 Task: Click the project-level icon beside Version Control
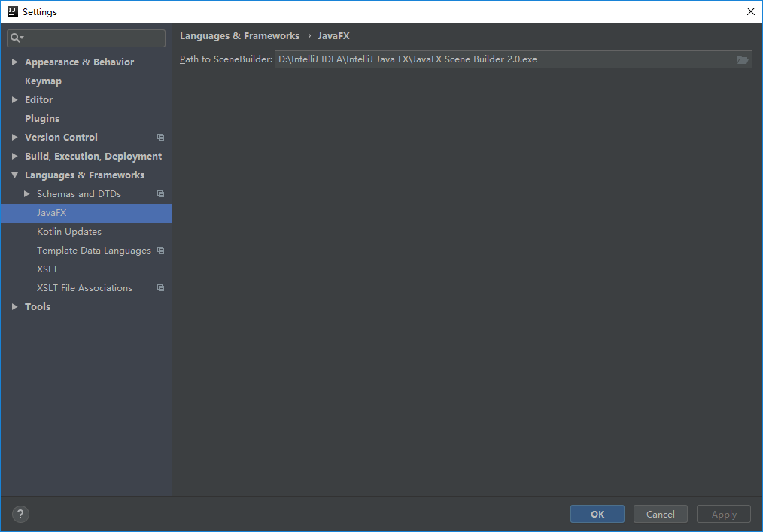[160, 138]
